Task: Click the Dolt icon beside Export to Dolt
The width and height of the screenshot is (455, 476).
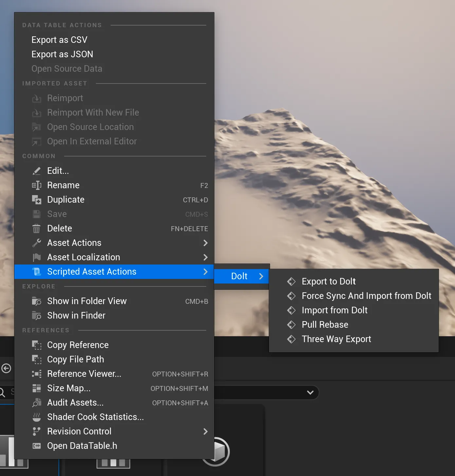Action: (x=291, y=281)
